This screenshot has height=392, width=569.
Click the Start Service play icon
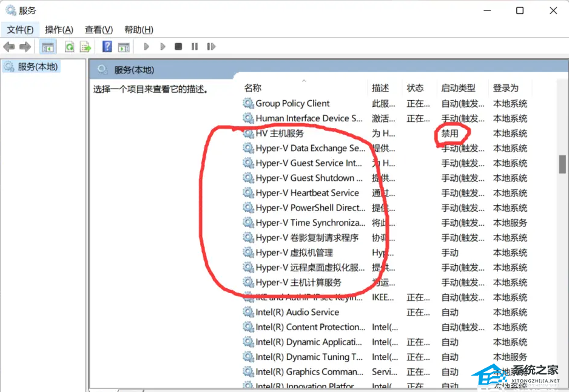147,47
